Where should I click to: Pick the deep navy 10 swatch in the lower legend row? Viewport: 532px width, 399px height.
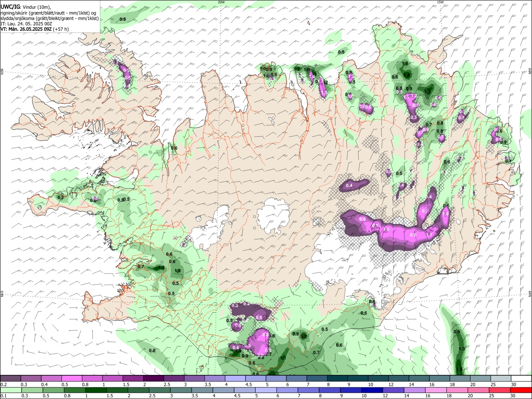(372, 390)
